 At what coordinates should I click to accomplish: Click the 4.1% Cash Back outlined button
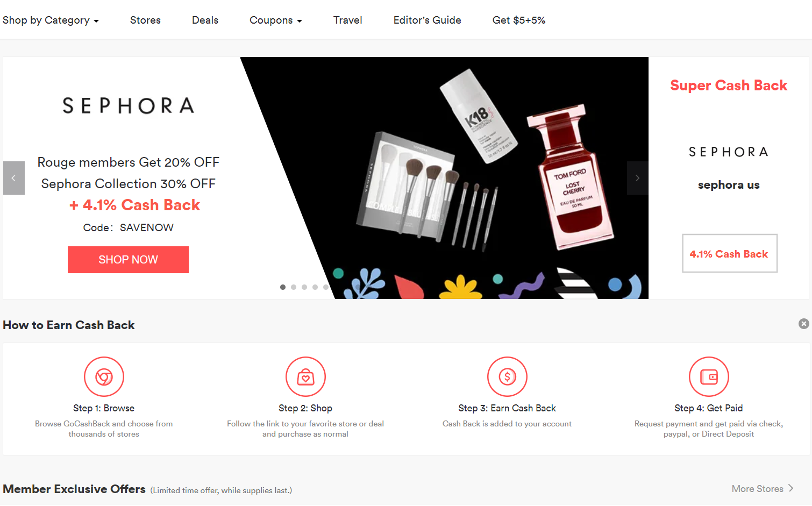[730, 253]
